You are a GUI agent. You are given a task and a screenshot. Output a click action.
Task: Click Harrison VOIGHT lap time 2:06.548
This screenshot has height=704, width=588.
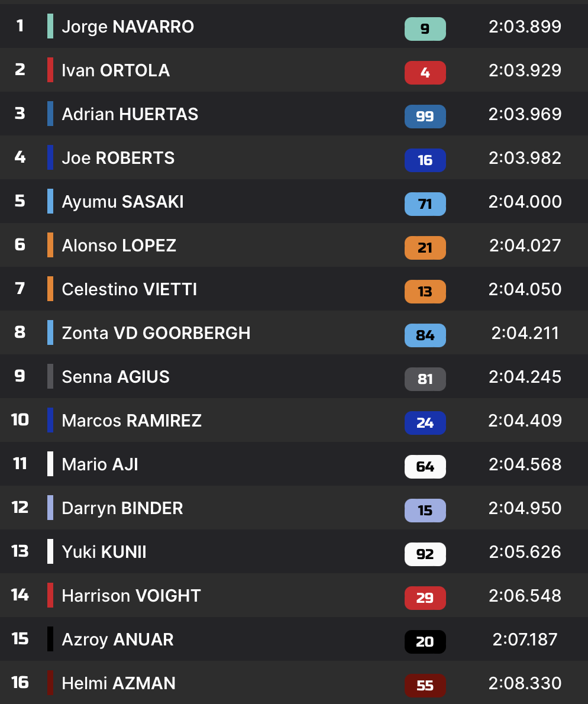click(525, 596)
